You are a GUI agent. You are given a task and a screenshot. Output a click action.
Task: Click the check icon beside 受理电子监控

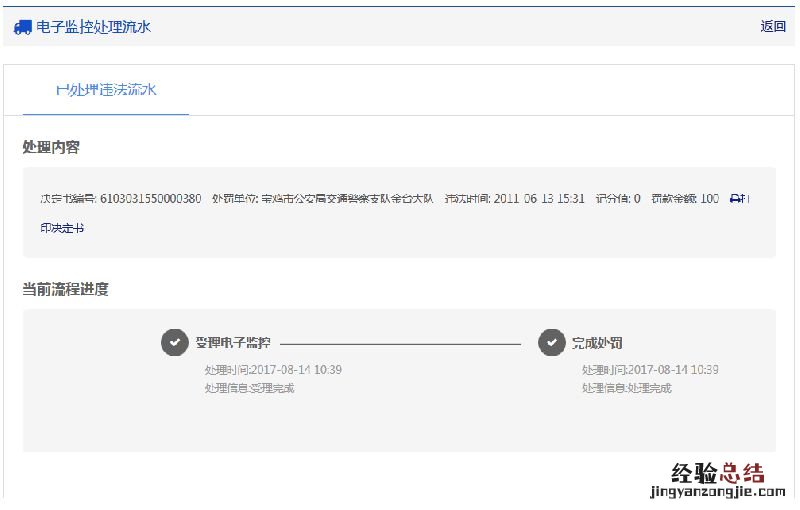coord(175,342)
